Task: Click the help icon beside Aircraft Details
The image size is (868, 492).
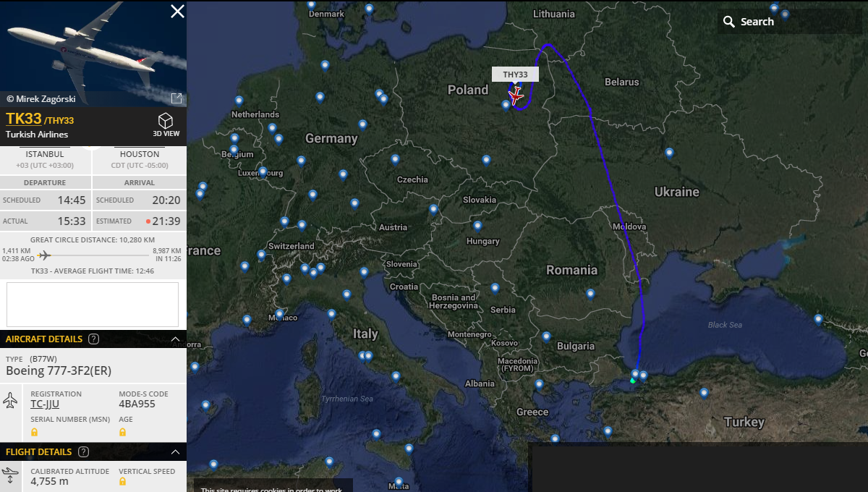Action: (x=93, y=339)
